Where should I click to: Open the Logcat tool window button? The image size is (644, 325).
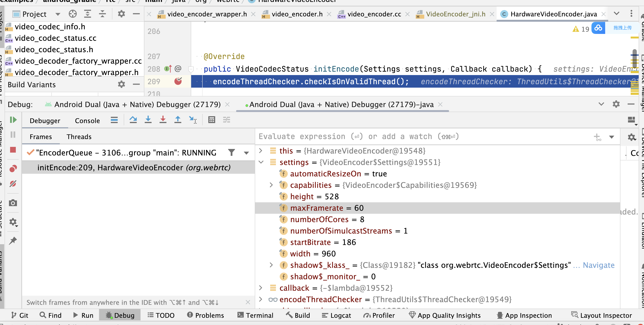point(336,315)
